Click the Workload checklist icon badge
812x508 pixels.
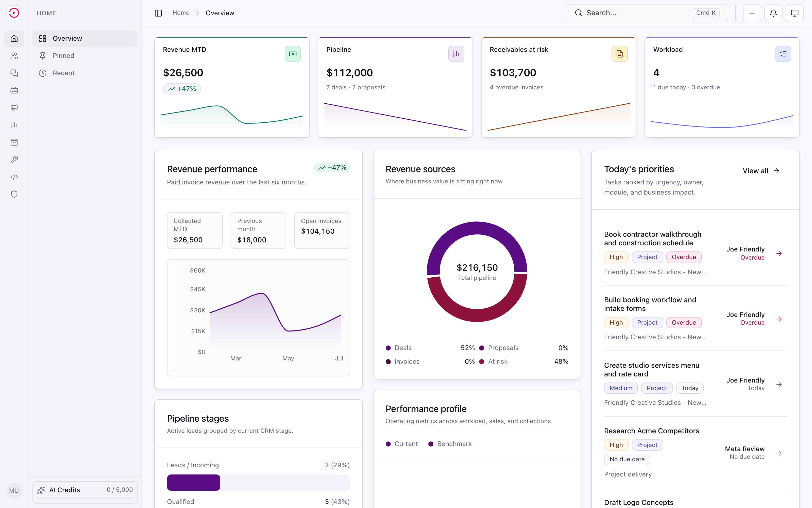click(783, 54)
